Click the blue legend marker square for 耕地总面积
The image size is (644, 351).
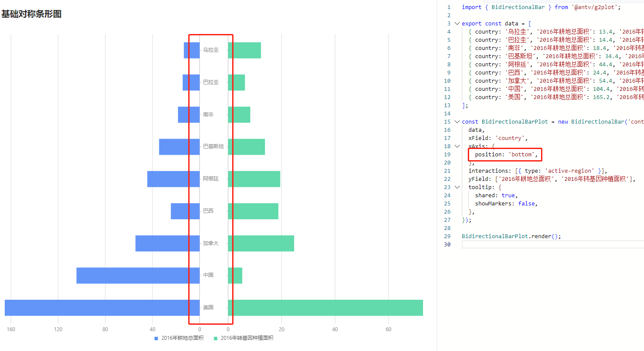pos(156,338)
